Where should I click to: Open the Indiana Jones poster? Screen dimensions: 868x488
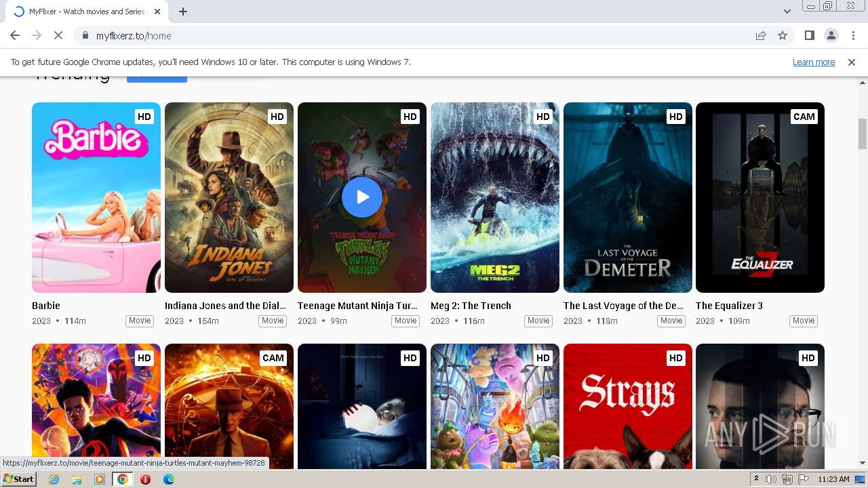click(x=229, y=197)
